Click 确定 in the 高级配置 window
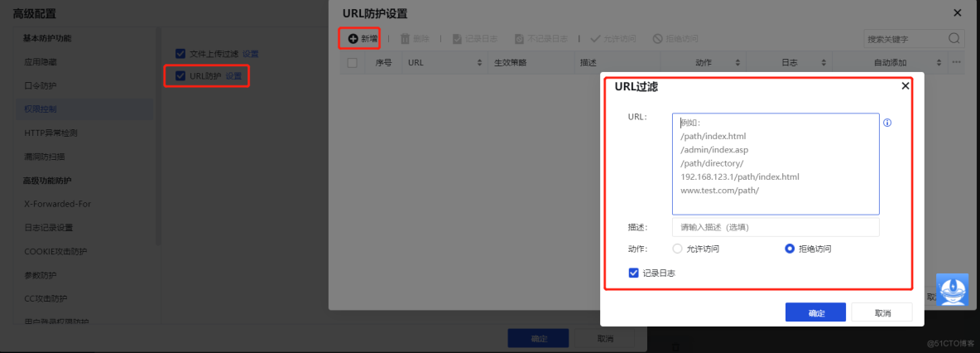This screenshot has height=353, width=980. [539, 339]
